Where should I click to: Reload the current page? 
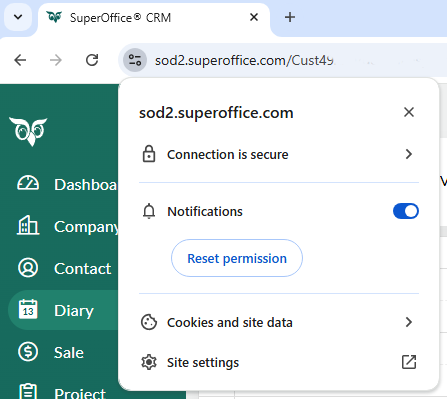point(92,60)
